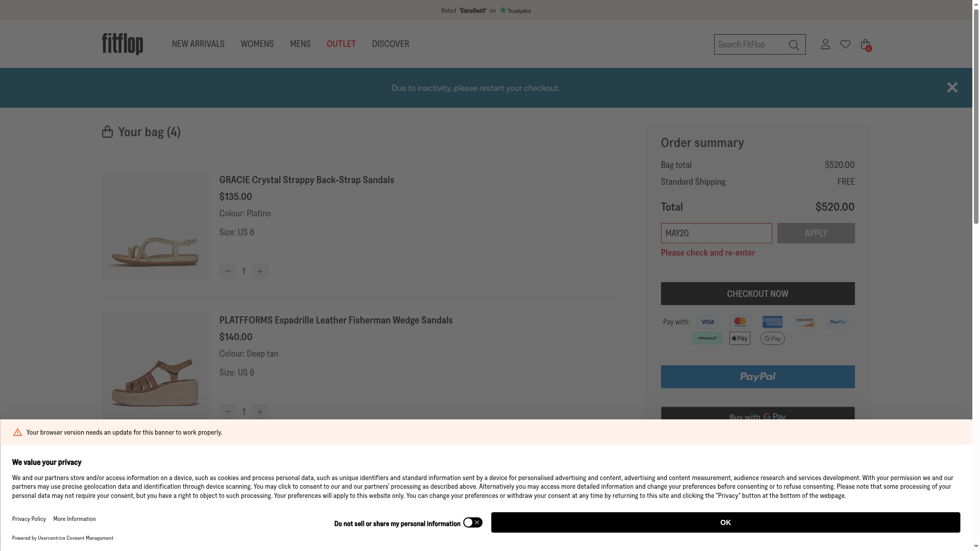Click the GRACIE quantity value field
This screenshot has height=551, width=980.
244,271
